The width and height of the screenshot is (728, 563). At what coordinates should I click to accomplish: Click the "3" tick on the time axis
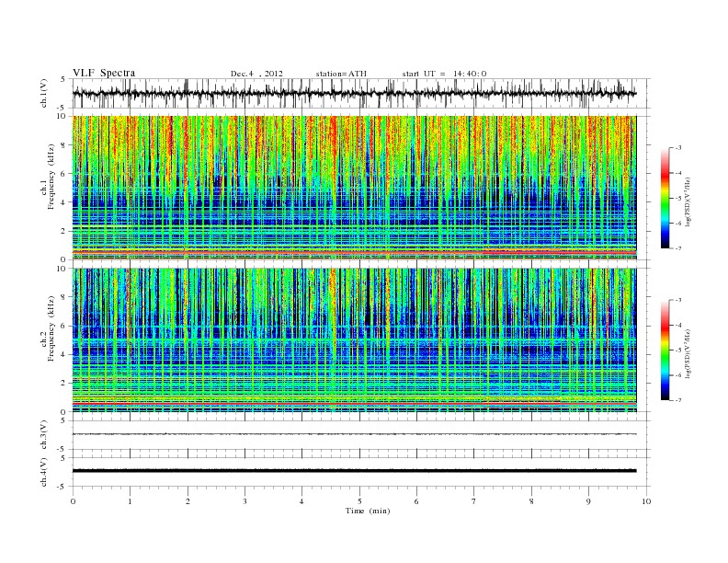(x=245, y=501)
